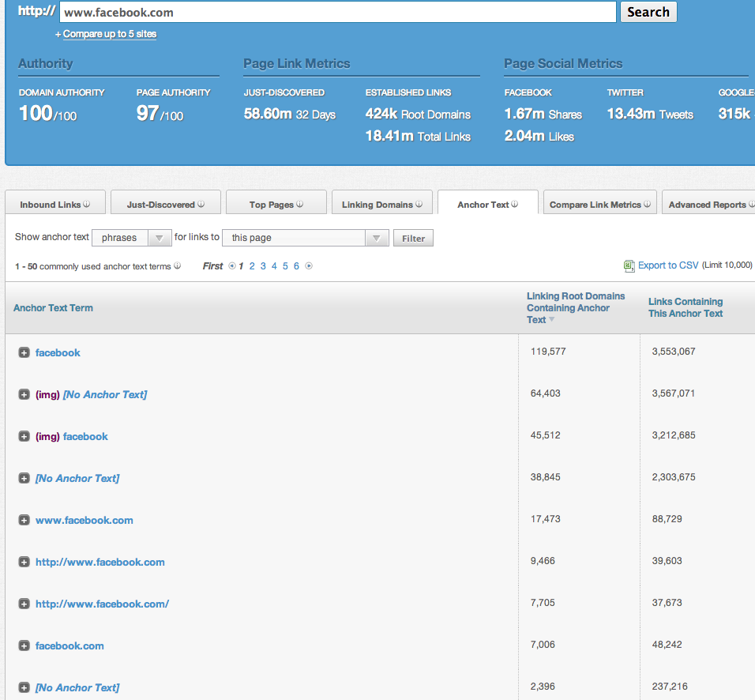Click the CSV spreadsheet export icon
Image resolution: width=755 pixels, height=700 pixels.
click(x=629, y=266)
